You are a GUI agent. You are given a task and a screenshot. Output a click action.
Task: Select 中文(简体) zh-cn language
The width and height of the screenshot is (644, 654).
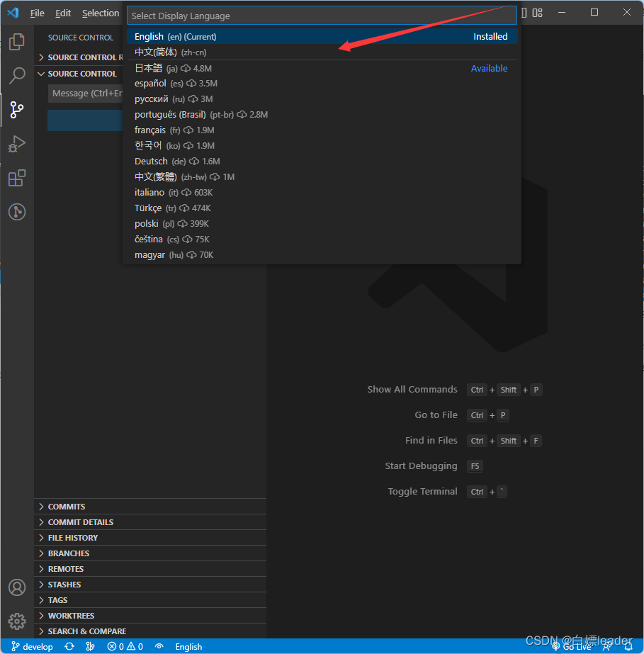pos(322,52)
